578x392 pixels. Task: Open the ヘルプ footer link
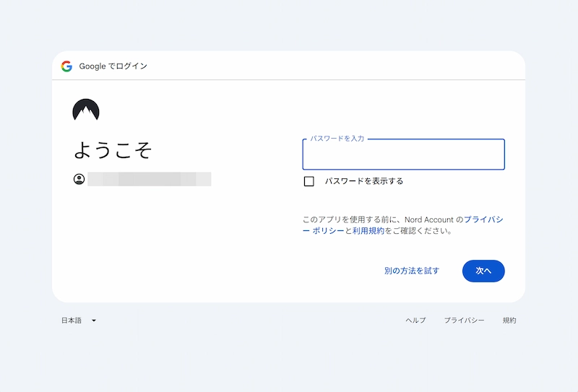coord(415,321)
